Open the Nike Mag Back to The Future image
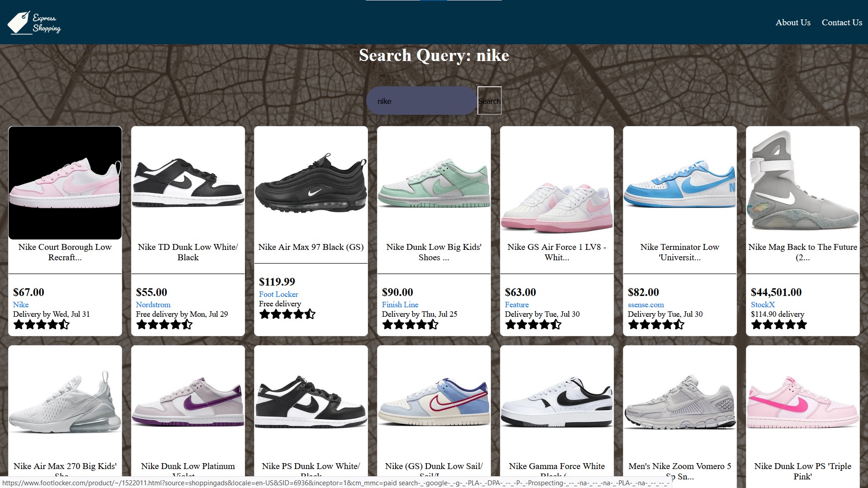Image resolution: width=868 pixels, height=488 pixels. (803, 183)
